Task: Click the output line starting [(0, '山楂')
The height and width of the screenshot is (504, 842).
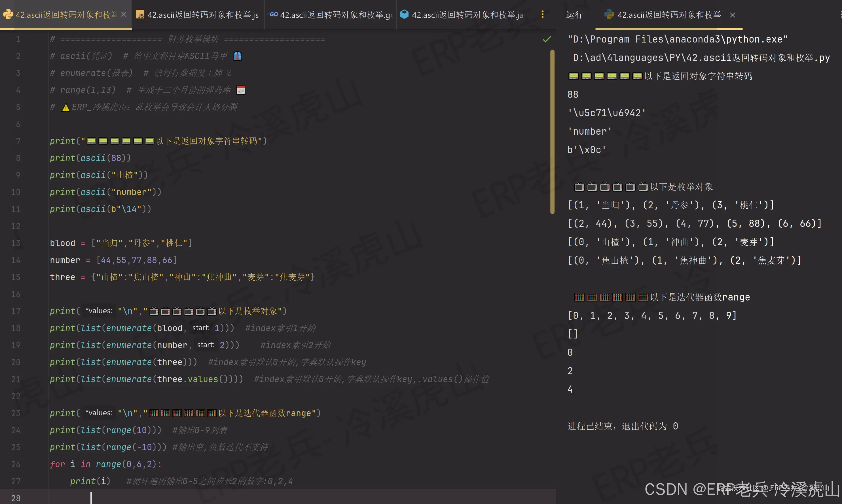Action: coord(671,242)
